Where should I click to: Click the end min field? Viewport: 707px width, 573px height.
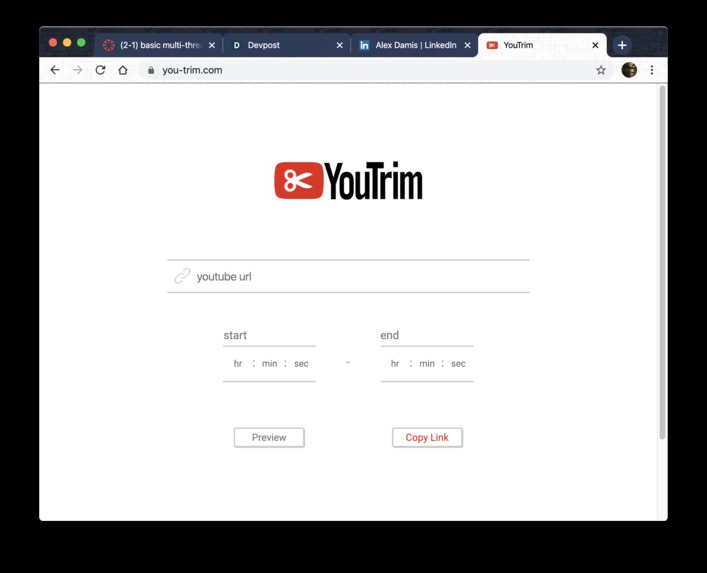point(427,363)
